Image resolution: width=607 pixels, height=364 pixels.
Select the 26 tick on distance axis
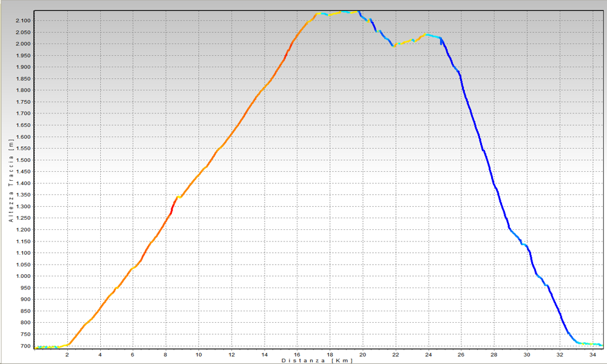461,354
